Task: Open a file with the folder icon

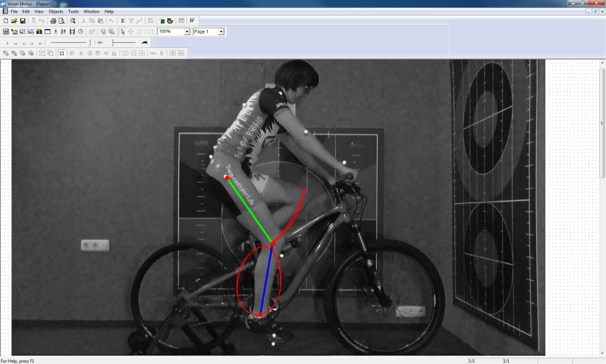Action: [15, 21]
